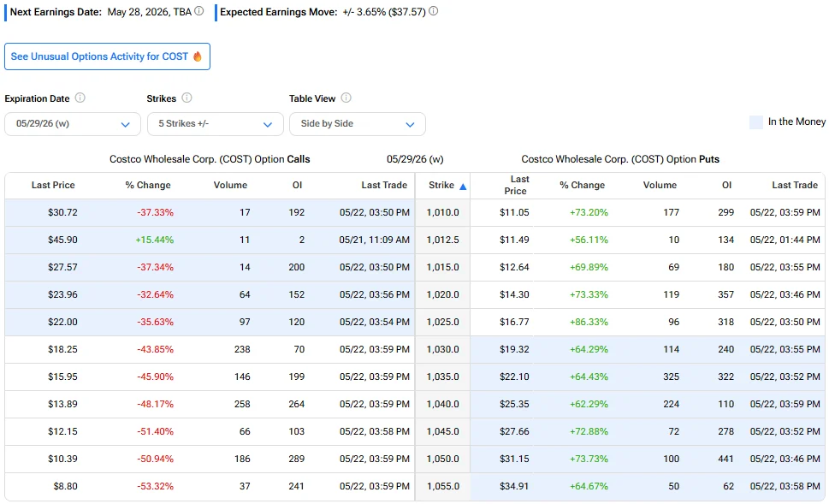Viewport: 829px width, 504px height.
Task: Sort calls by Volume column header
Action: point(230,185)
